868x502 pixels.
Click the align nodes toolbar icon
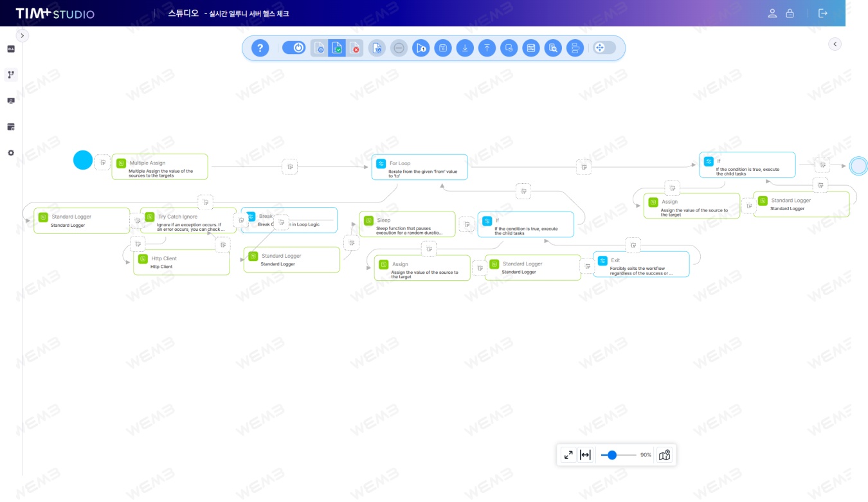point(575,48)
